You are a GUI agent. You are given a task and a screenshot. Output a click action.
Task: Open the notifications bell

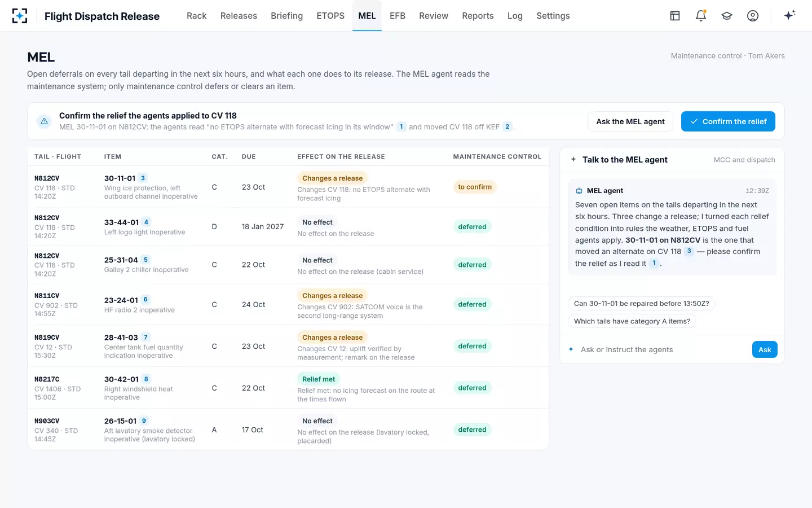coord(701,16)
